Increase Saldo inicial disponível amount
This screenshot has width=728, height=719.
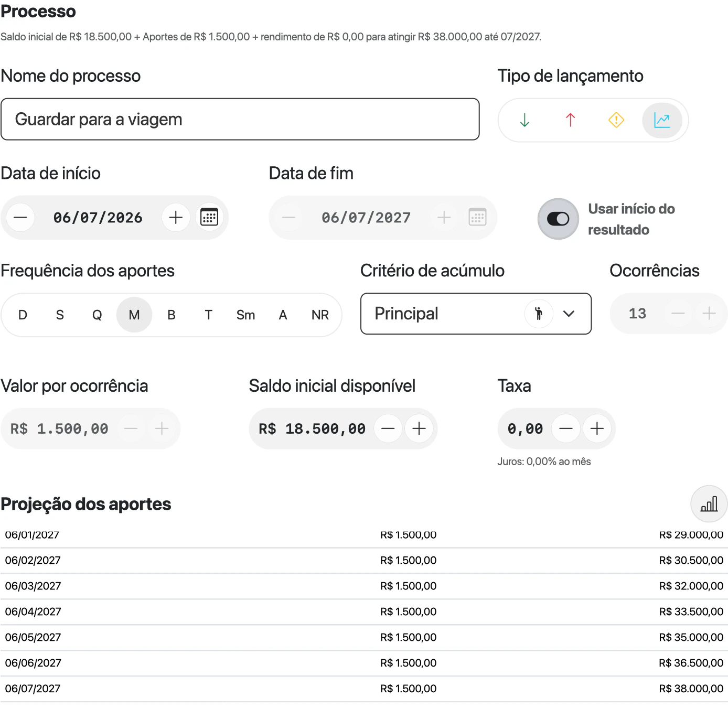[419, 428]
